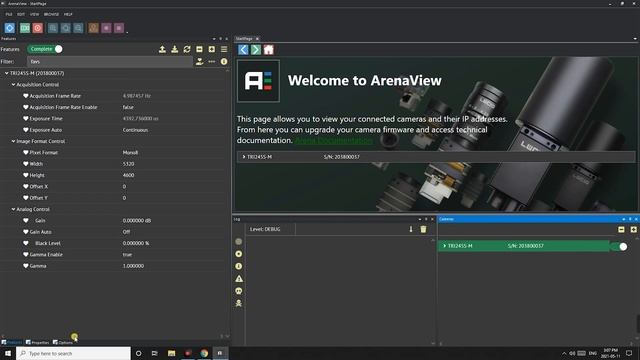Viewport: 640px width, 360px height.
Task: Collapse the TRI245S-M tree node in Features
Action: coord(7,73)
